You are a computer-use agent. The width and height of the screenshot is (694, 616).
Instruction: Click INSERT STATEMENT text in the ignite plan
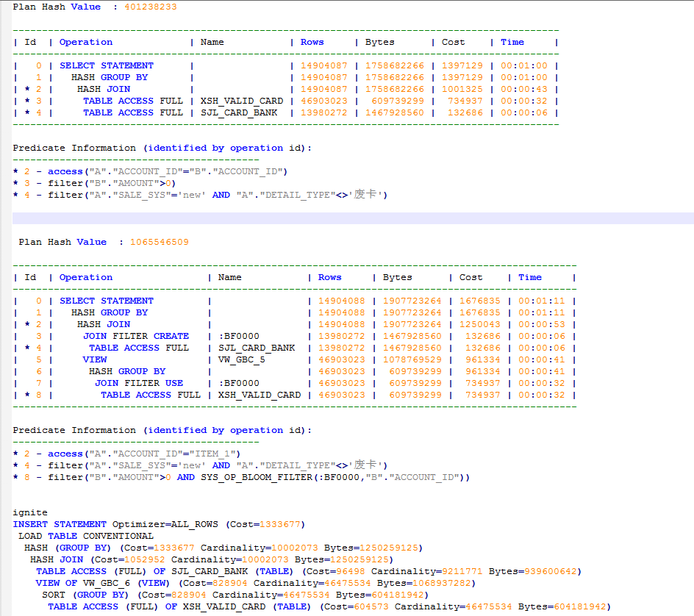tap(60, 524)
